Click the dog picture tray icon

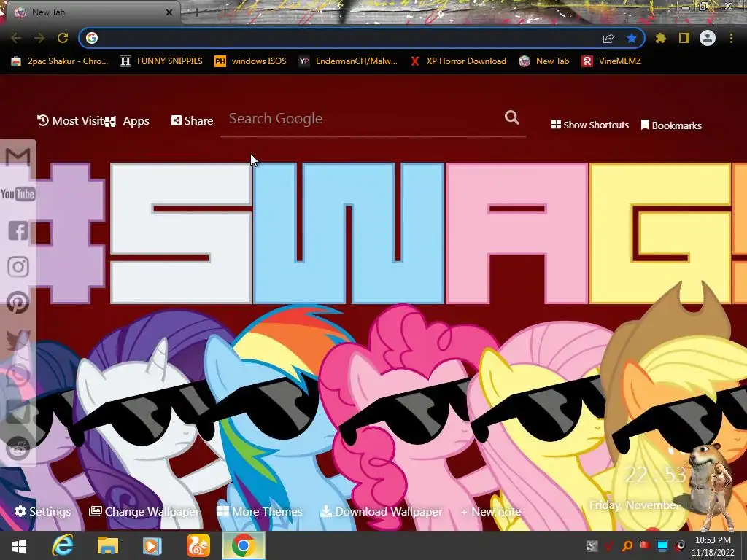coord(592,545)
